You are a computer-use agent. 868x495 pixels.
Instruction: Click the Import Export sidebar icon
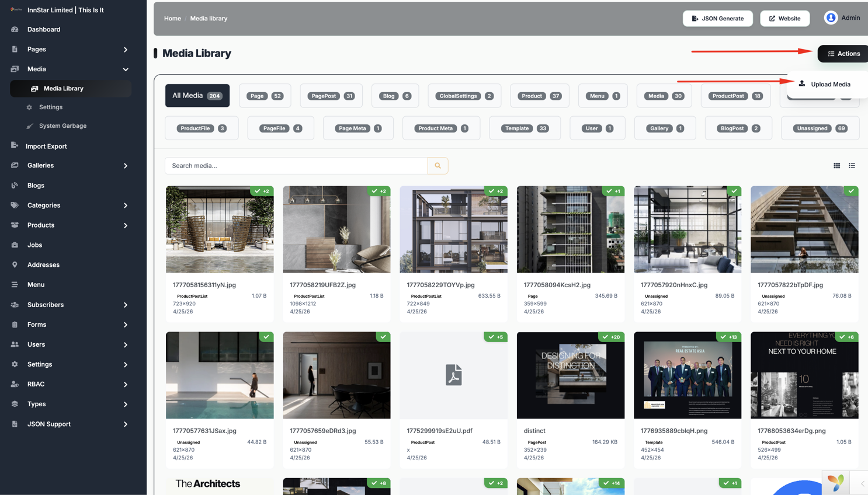click(x=15, y=146)
